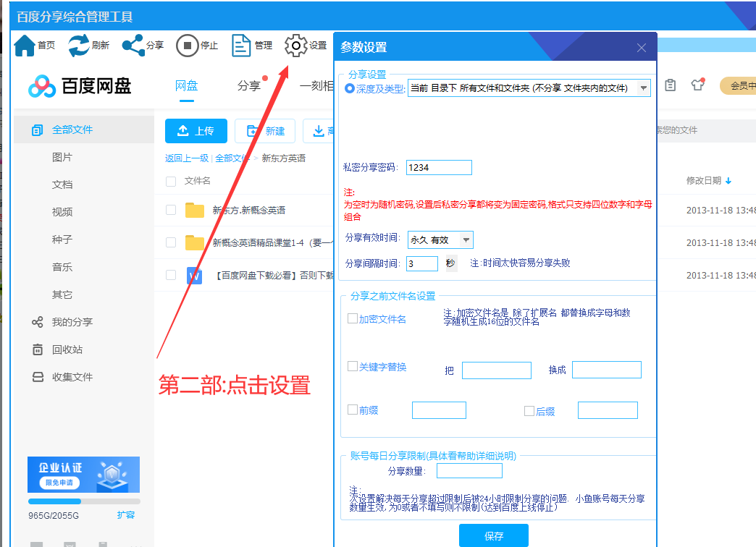Click the 分享 share icon in toolbar
This screenshot has width=756, height=547.
133,45
